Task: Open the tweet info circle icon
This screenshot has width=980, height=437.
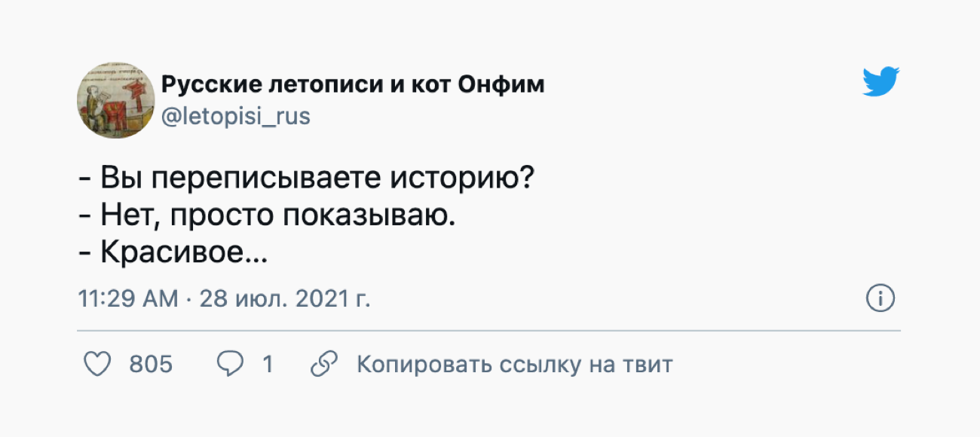Action: [x=880, y=299]
